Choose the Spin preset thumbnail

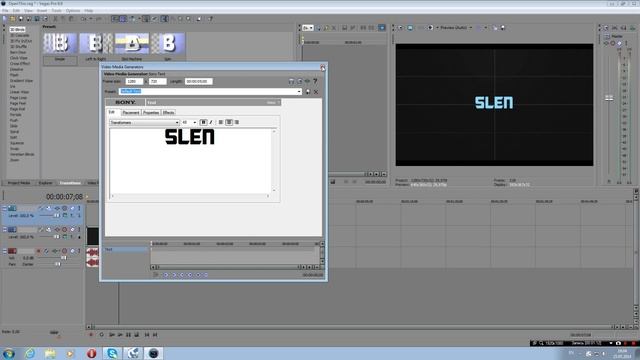pos(168,44)
